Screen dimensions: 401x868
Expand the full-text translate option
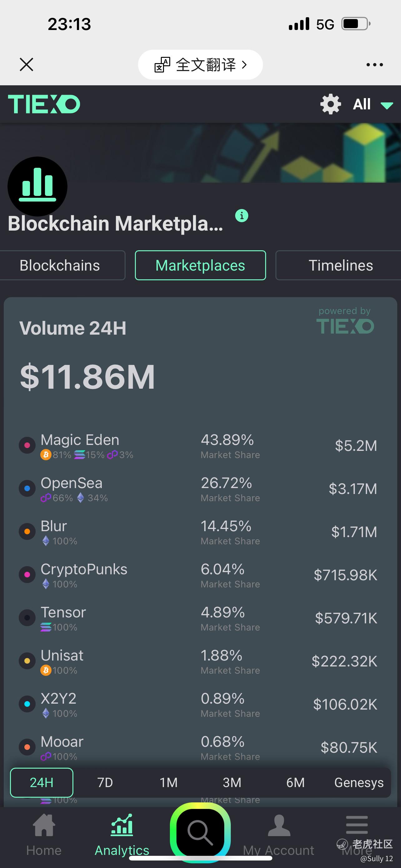pos(200,65)
